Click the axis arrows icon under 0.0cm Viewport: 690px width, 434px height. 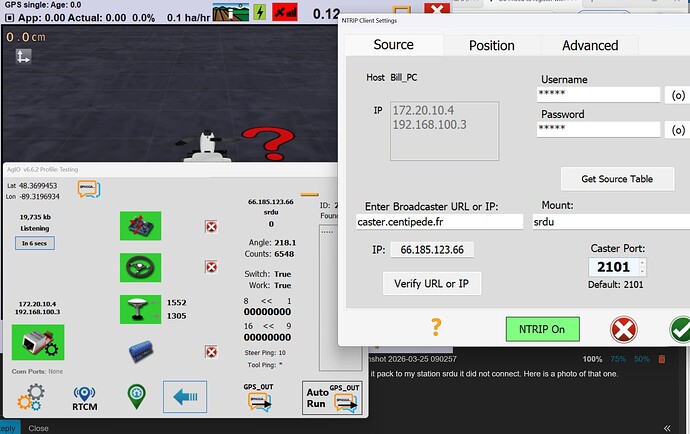tap(23, 56)
